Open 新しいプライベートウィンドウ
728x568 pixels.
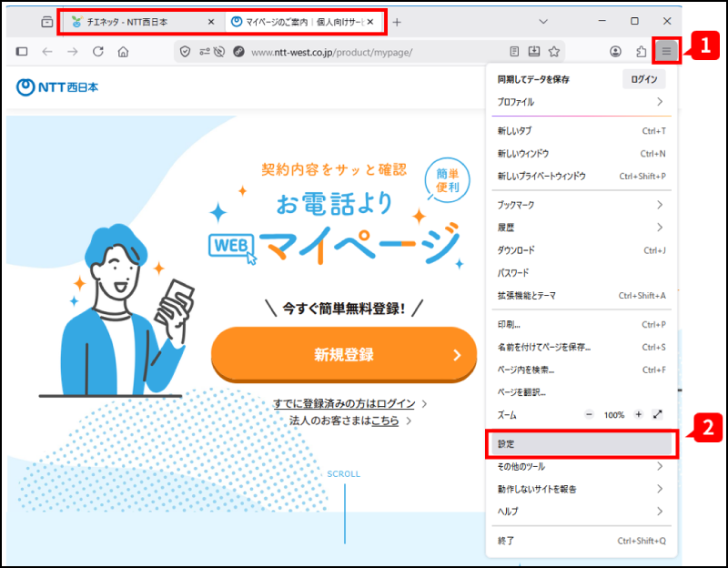click(581, 176)
